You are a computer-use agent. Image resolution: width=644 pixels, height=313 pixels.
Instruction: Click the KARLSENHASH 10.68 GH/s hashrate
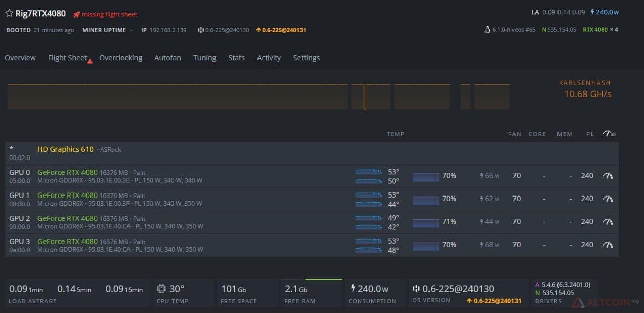click(585, 89)
